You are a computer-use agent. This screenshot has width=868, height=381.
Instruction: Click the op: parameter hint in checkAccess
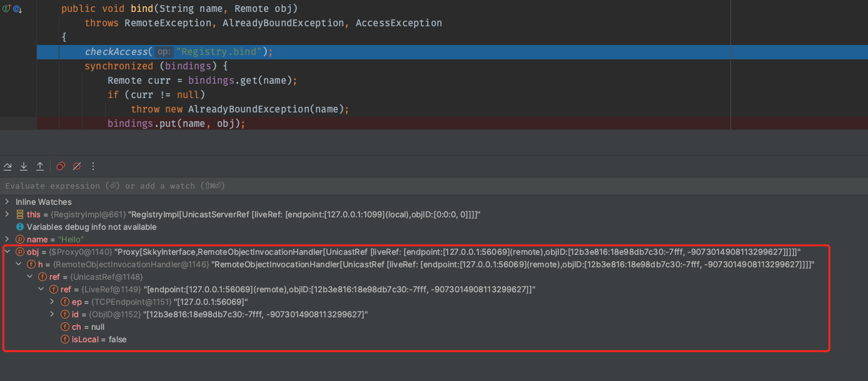pos(163,52)
